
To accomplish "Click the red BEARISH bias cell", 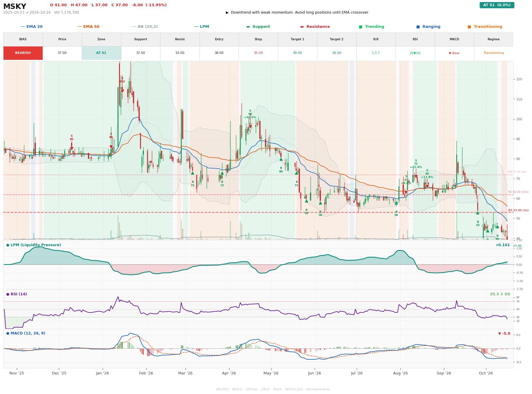I will (23, 53).
